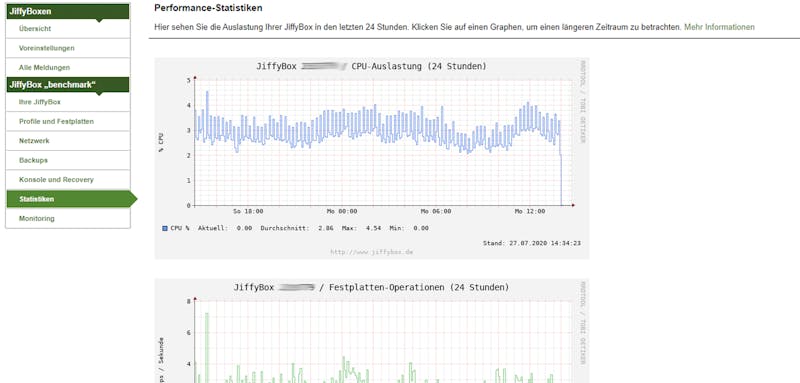Click the JiffyBox „benchmark“ sidebar header
This screenshot has height=383, width=800.
pos(68,85)
